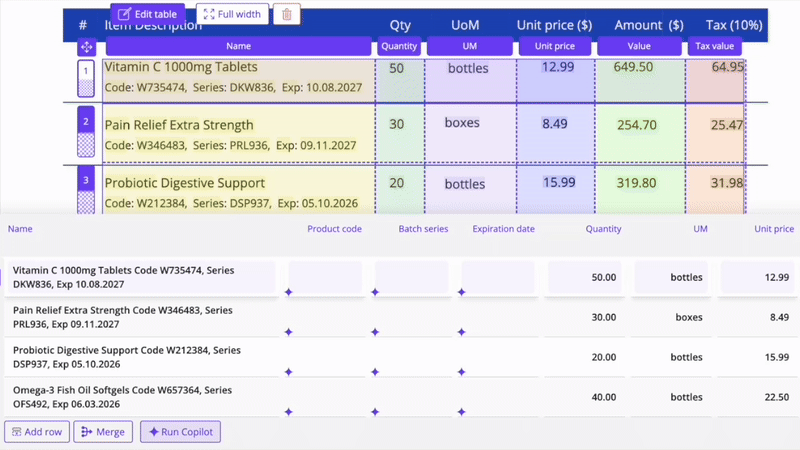This screenshot has width=800, height=450.
Task: Click Copilot sparkle for Pain Relief product code
Action: (x=289, y=332)
